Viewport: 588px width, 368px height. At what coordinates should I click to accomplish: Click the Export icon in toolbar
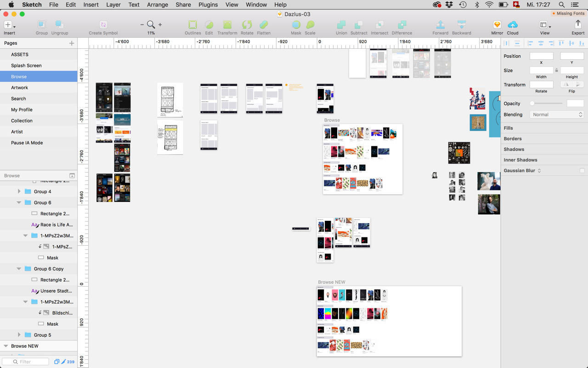[578, 25]
